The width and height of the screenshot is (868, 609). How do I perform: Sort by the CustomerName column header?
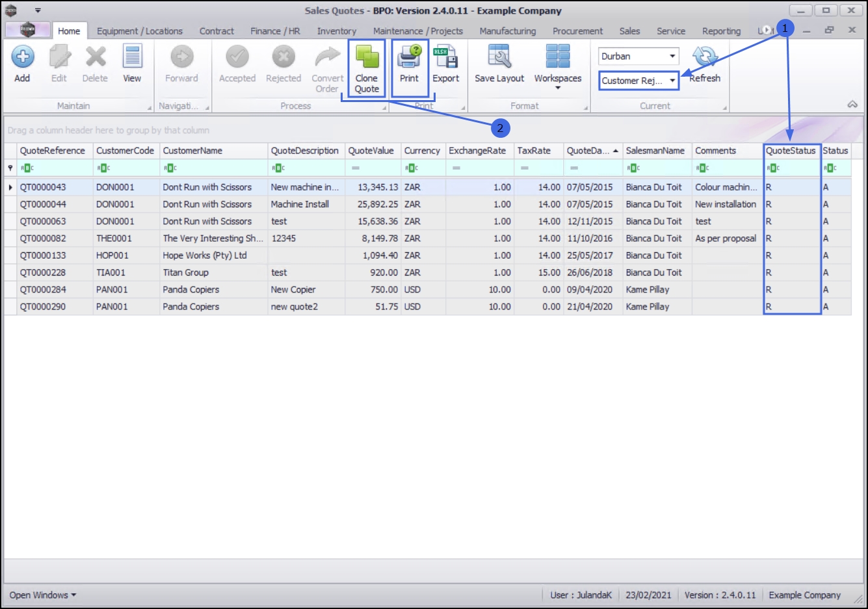214,151
